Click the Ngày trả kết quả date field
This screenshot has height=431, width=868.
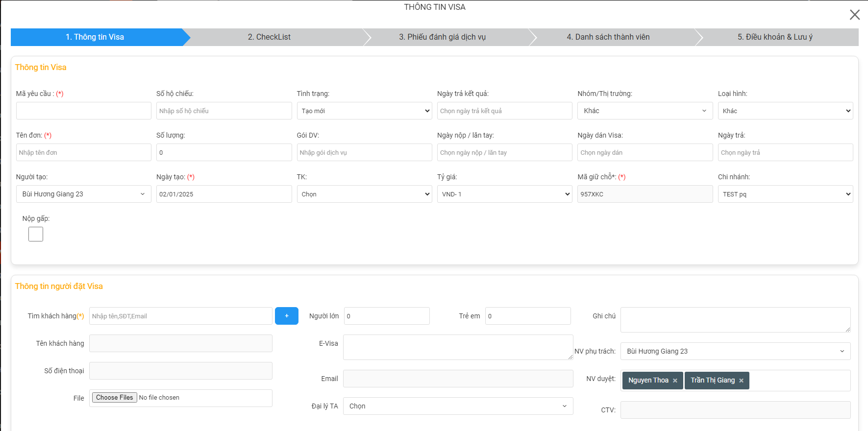(x=504, y=111)
